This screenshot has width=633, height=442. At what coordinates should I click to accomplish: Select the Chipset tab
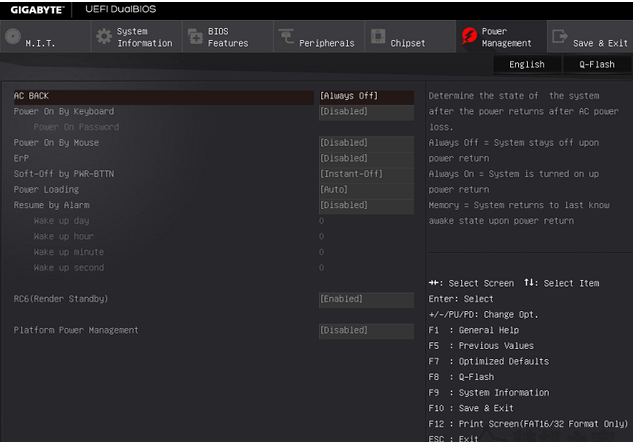point(411,37)
